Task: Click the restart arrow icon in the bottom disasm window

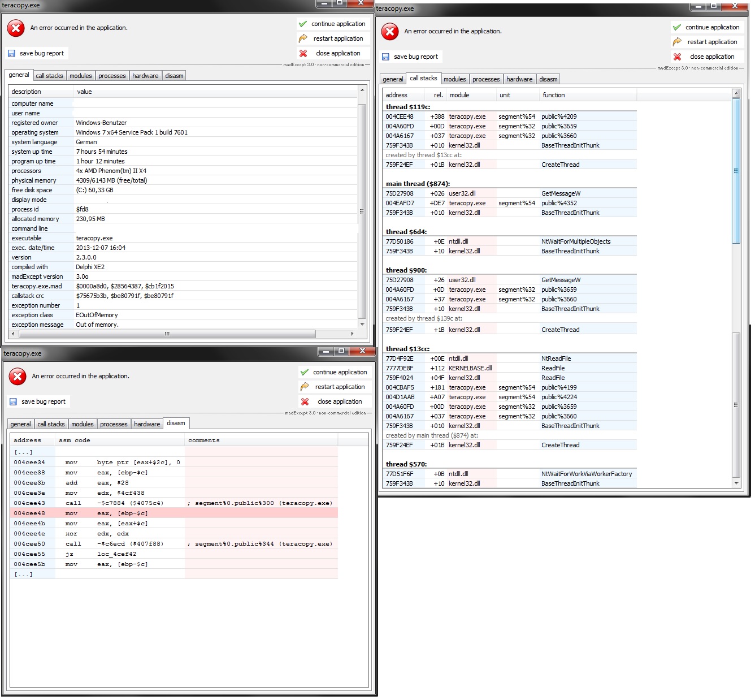Action: pyautogui.click(x=305, y=387)
